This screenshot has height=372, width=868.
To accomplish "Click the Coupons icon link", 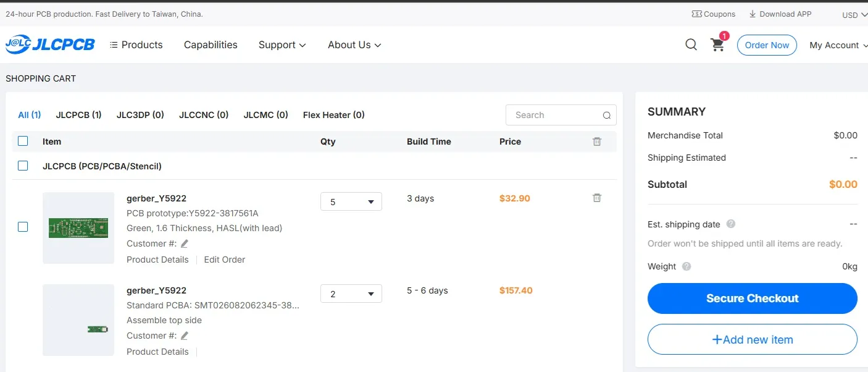I will click(714, 14).
